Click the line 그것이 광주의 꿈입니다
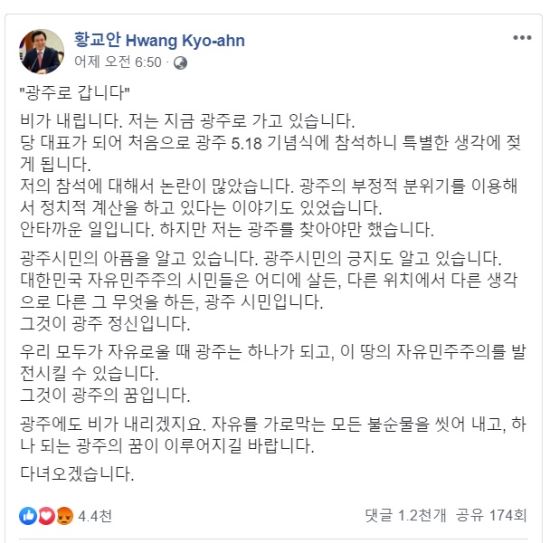The image size is (550, 543). [x=105, y=395]
